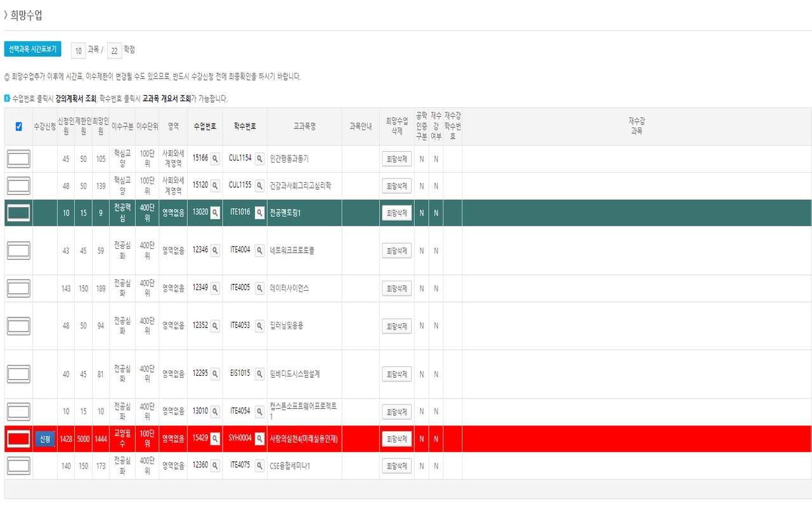This screenshot has height=508, width=812.
Task: Delete 인간행동과동기 with its 희망삭제 button
Action: (396, 159)
